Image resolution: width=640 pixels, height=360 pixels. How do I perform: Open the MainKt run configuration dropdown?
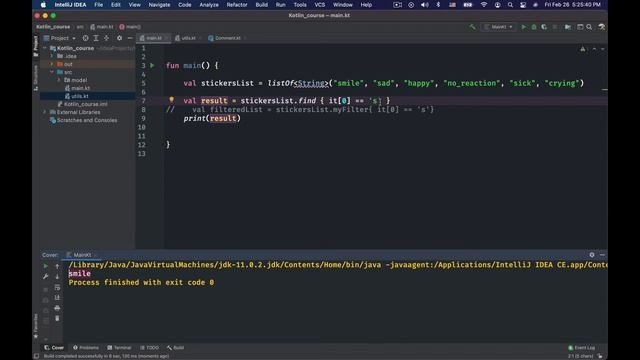pyautogui.click(x=499, y=27)
